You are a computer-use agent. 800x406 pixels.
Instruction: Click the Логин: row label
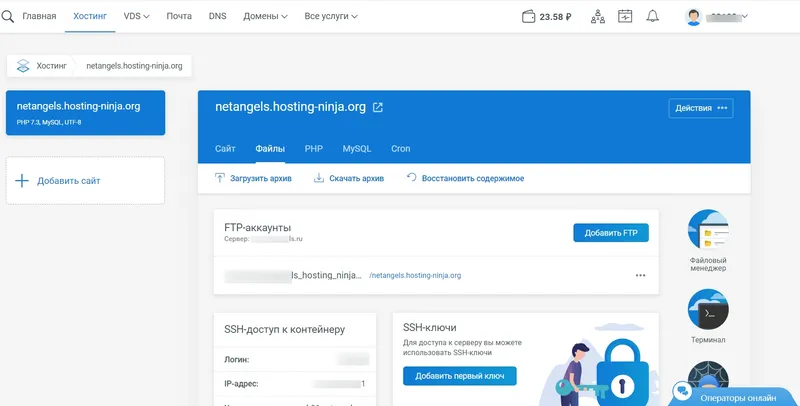coord(237,360)
